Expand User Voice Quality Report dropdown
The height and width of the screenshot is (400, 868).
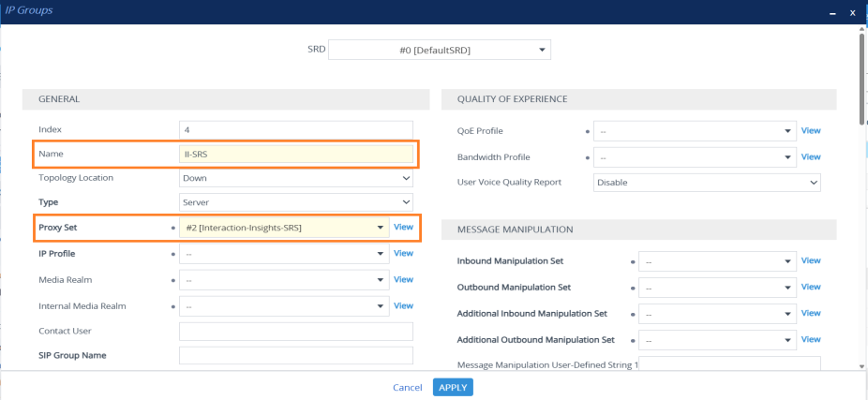pos(707,183)
